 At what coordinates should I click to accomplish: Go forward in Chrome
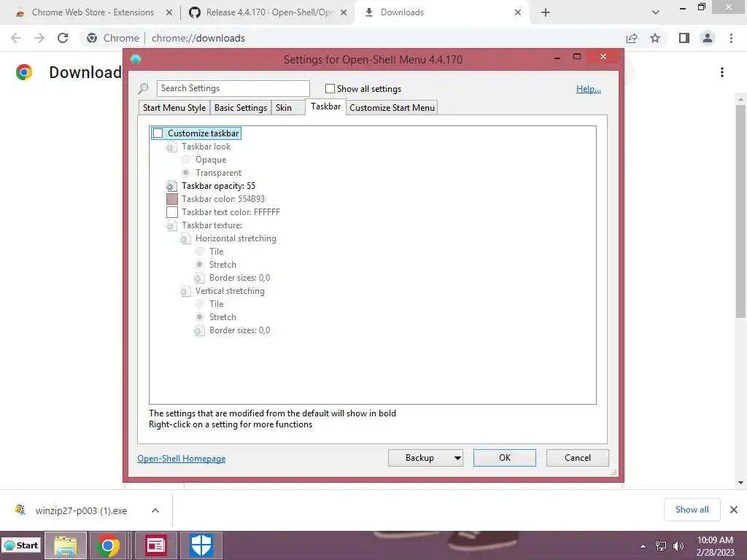[39, 38]
